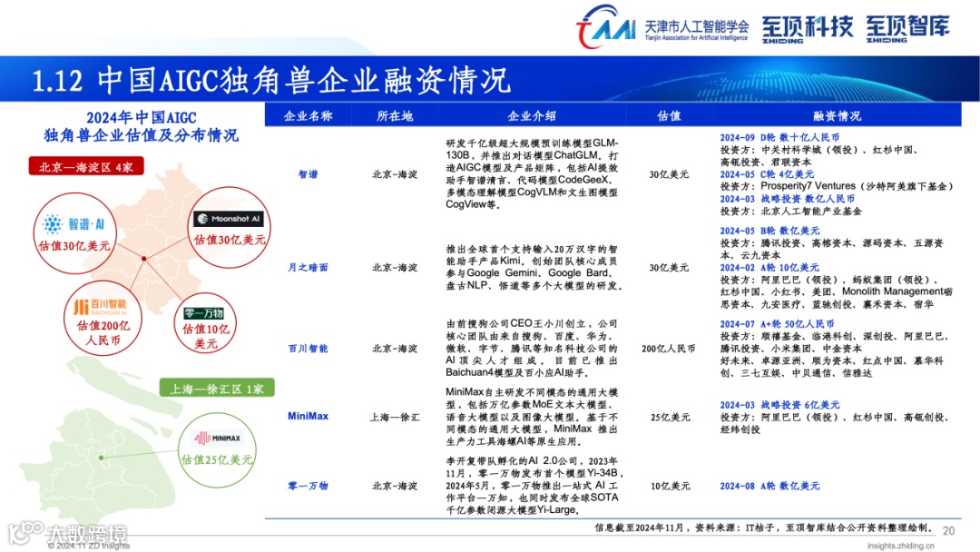This screenshot has height=552, width=980.
Task: Click 25亿美元 valuation cell
Action: coord(670,417)
